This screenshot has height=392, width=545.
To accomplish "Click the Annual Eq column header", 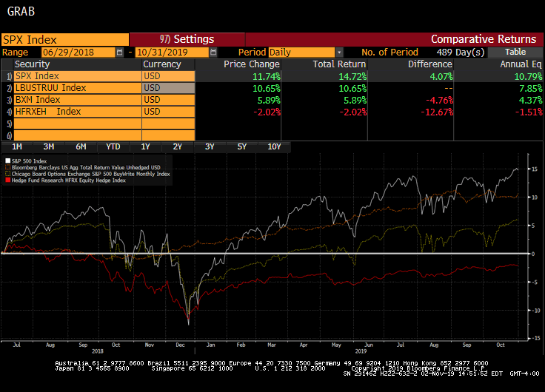I will click(x=521, y=64).
